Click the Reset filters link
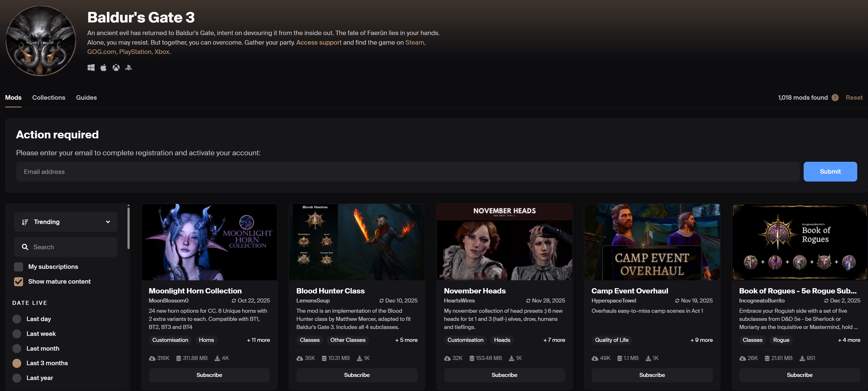This screenshot has width=868, height=391. [x=854, y=98]
